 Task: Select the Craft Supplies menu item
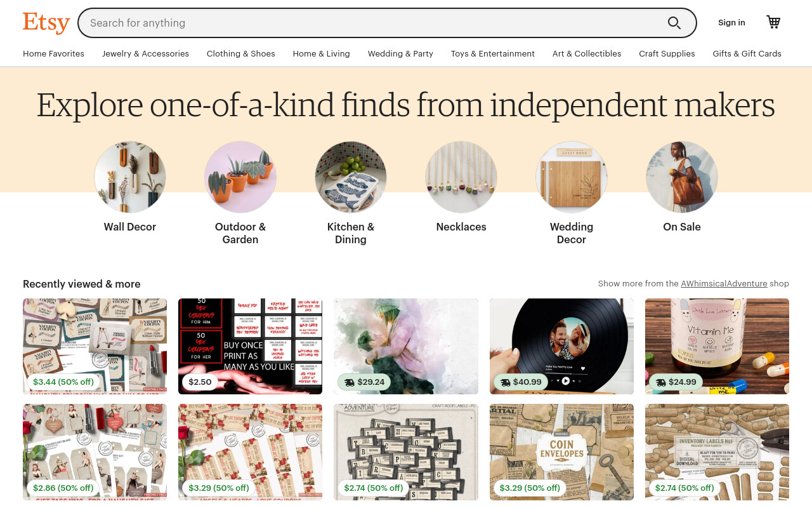(x=667, y=54)
